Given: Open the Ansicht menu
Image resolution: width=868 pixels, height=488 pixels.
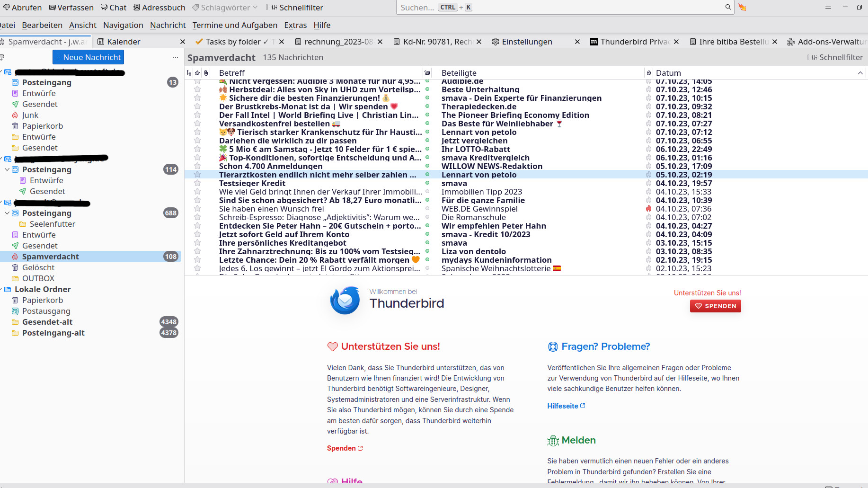Looking at the screenshot, I should click(x=83, y=25).
